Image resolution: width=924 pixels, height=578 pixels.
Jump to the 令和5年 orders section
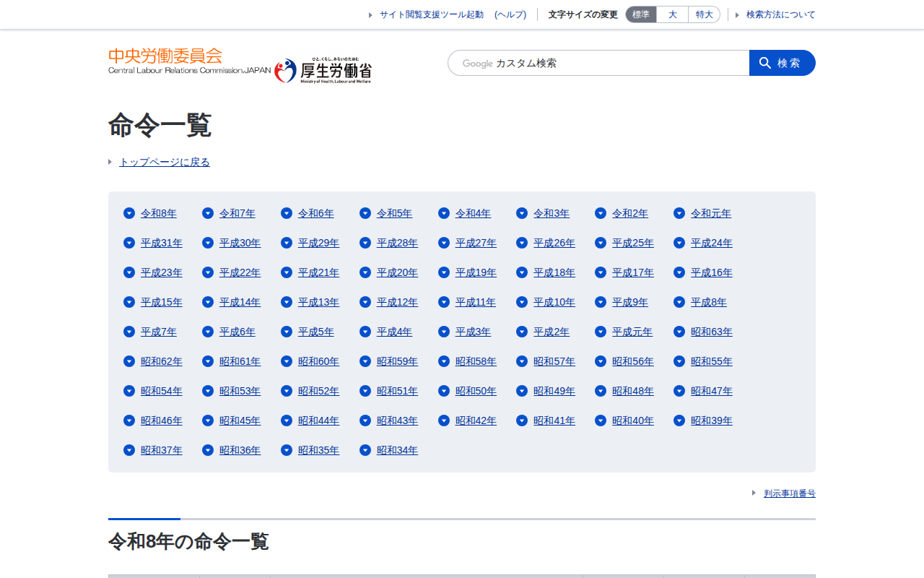click(394, 213)
